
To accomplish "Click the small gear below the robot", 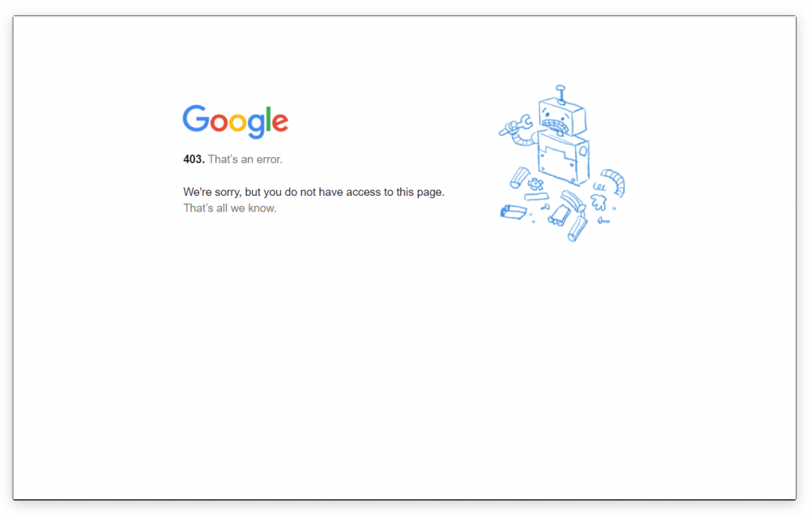I will (535, 184).
